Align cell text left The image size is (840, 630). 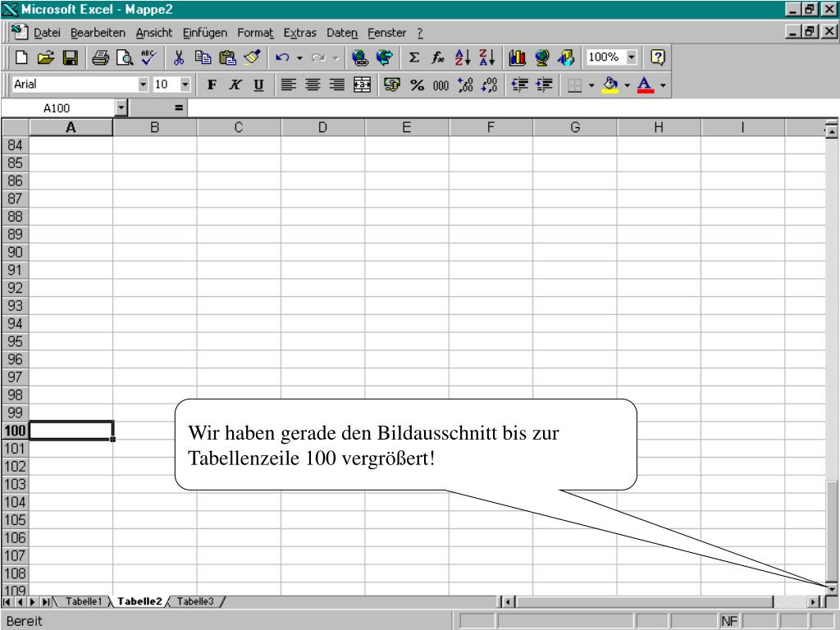point(289,84)
